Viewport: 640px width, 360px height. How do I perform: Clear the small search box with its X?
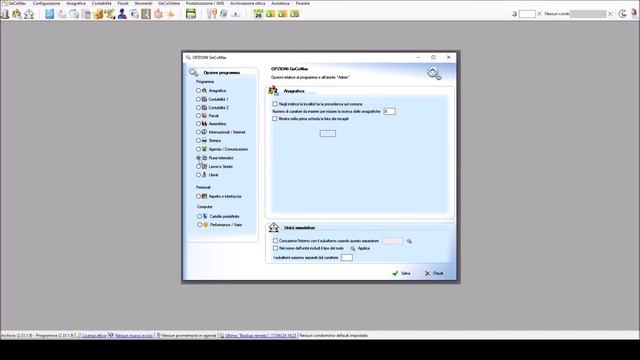pos(539,14)
